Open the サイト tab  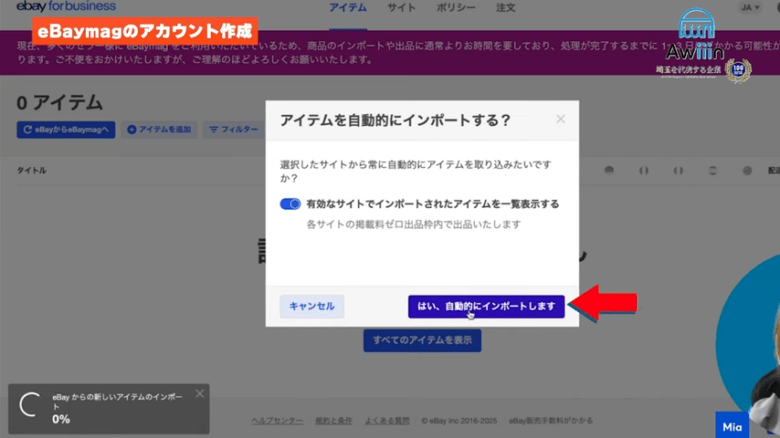coord(401,8)
